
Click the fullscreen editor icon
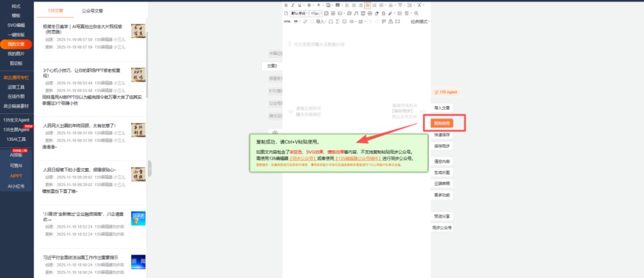[398, 21]
